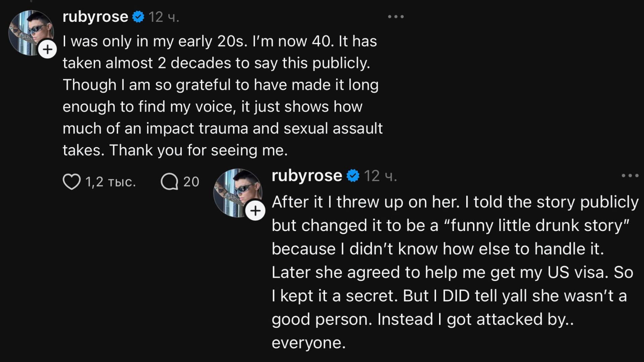Follow rubyrose via plus on lower avatar
The image size is (644, 362).
click(255, 211)
